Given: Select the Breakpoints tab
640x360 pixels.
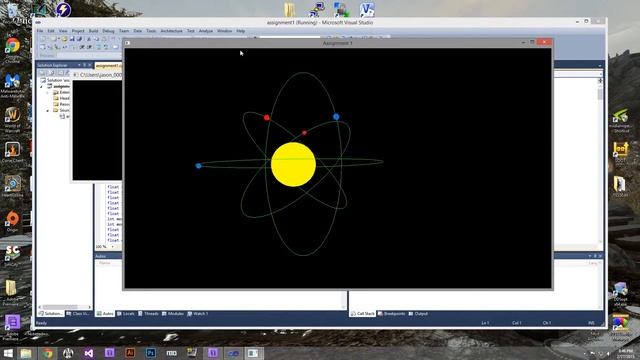Looking at the screenshot, I should click(391, 313).
